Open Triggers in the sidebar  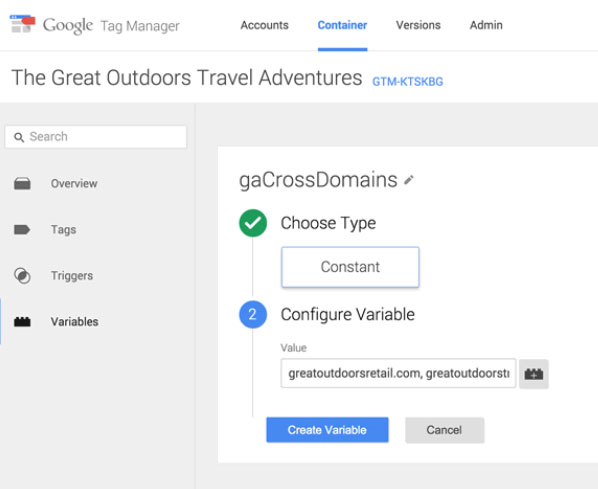point(72,276)
